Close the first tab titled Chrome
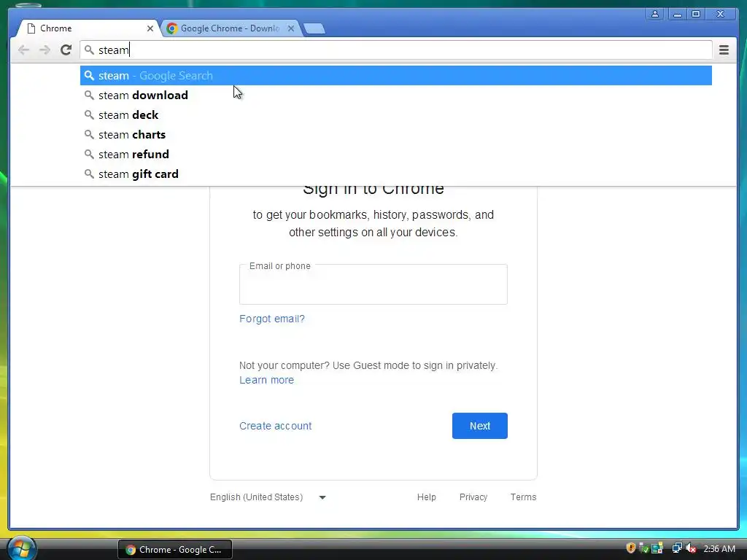This screenshot has height=560, width=747. pos(150,28)
